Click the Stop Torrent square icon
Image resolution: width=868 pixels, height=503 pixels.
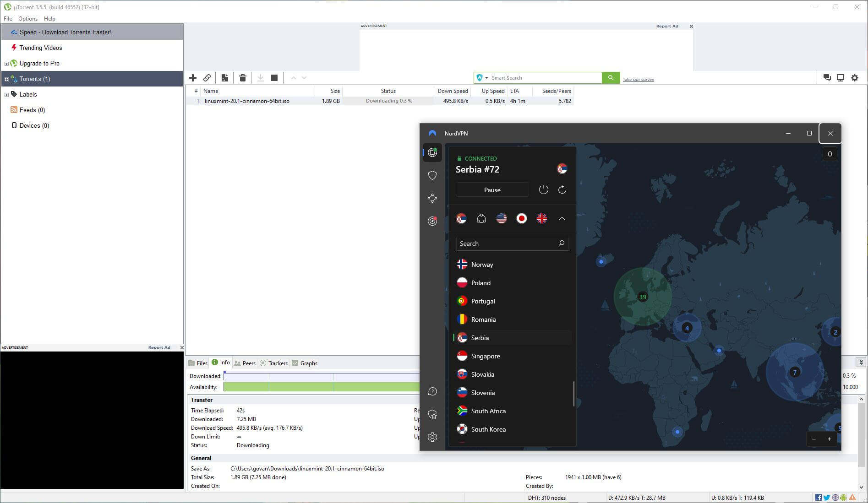tap(274, 78)
